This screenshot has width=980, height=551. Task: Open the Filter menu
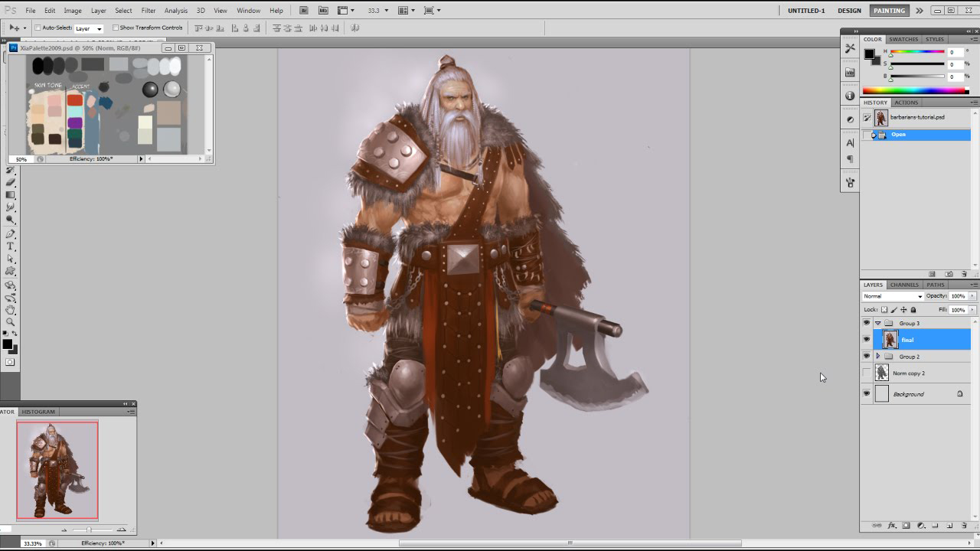pos(149,10)
